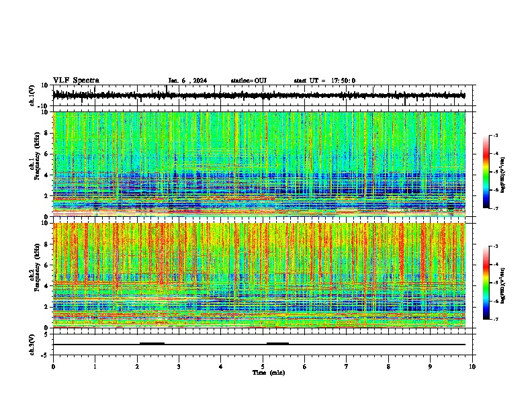
Task: Click time axis tick label "2"
Action: [137, 367]
